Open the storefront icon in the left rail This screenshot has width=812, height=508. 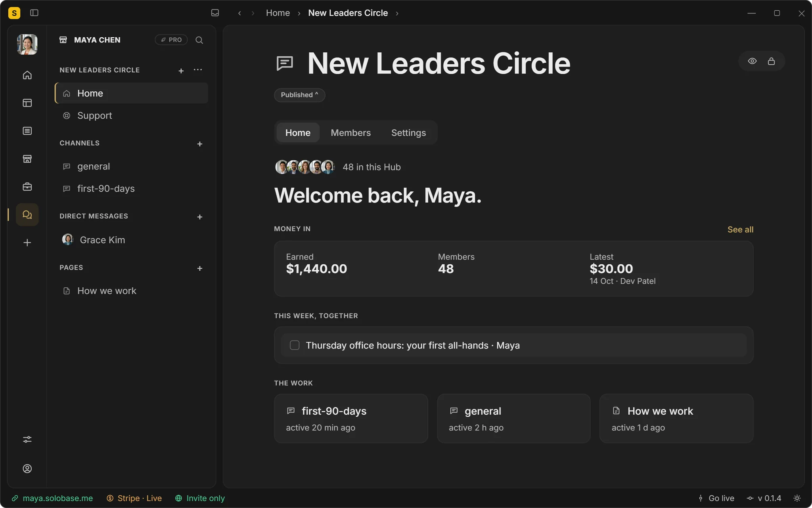coord(27,159)
